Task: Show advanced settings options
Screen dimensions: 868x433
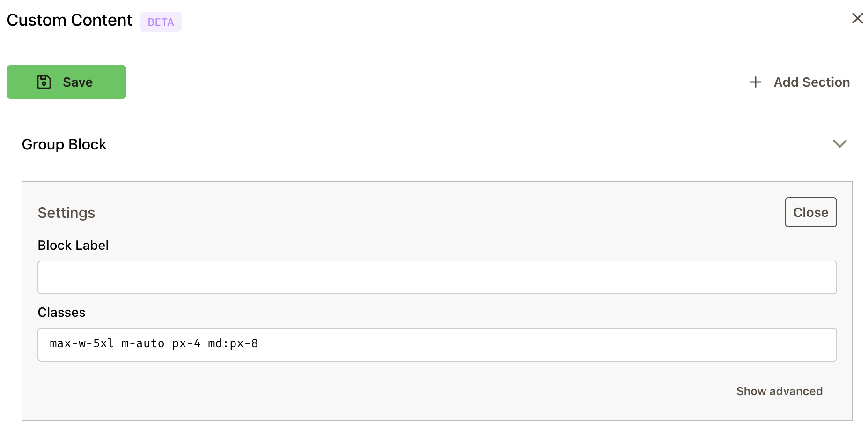Action: pos(779,391)
